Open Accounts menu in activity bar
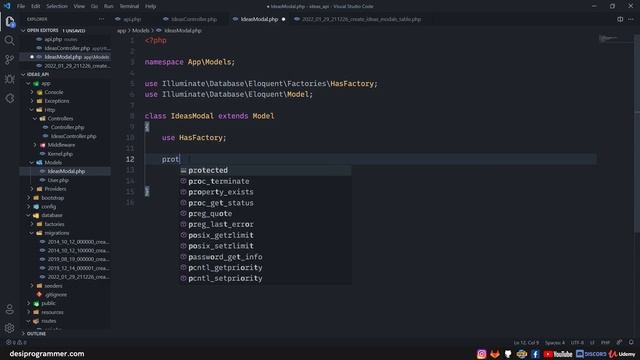 tap(10, 309)
